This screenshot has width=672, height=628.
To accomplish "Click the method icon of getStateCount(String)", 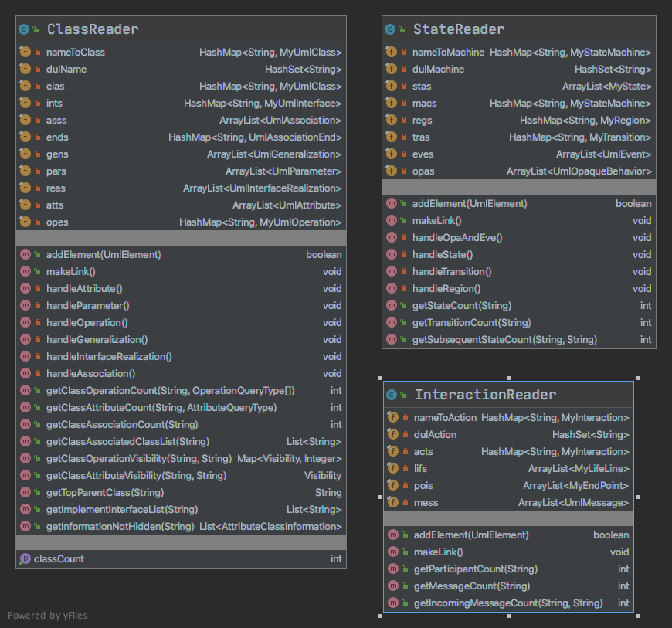I will coord(392,306).
